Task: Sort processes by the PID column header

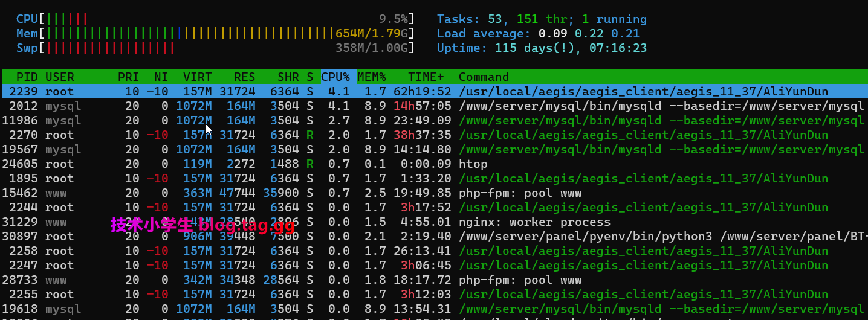Action: [27, 77]
